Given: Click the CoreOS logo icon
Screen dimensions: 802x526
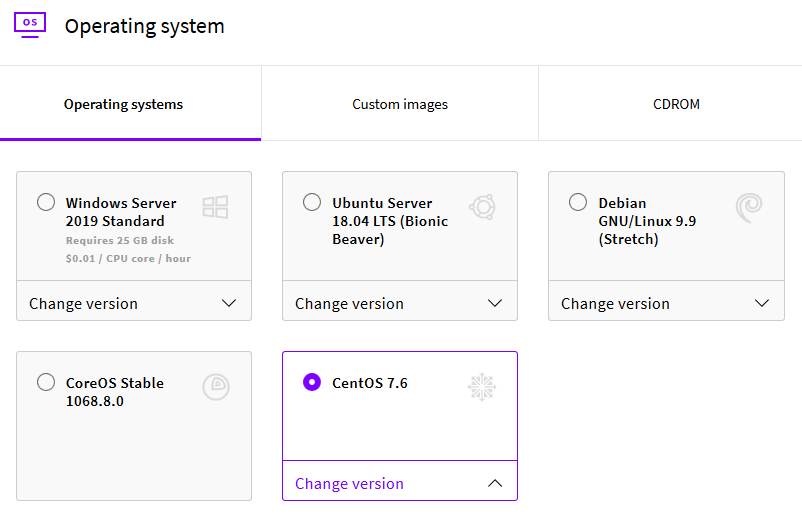Looking at the screenshot, I should coord(215,387).
